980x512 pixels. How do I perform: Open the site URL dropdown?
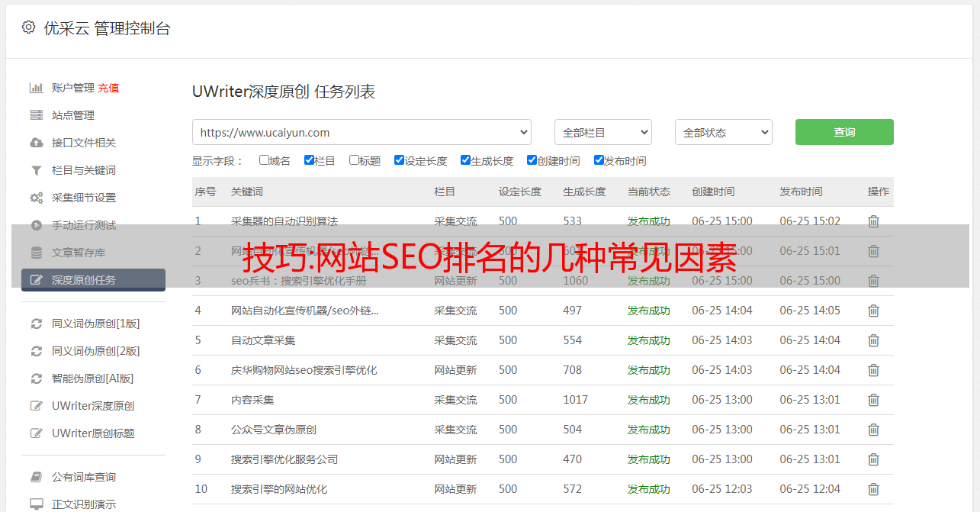coord(361,132)
